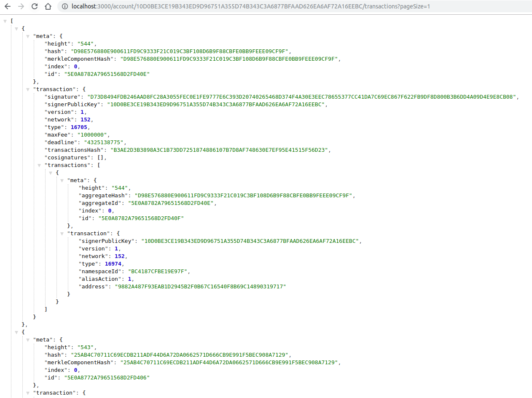Select the "signature" key label
The height and width of the screenshot is (398, 532).
(x=62, y=97)
